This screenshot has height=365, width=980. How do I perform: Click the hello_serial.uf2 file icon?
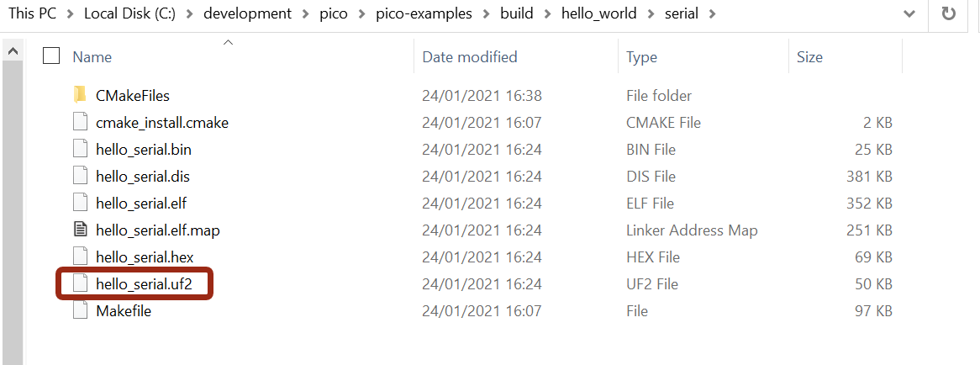pos(80,283)
